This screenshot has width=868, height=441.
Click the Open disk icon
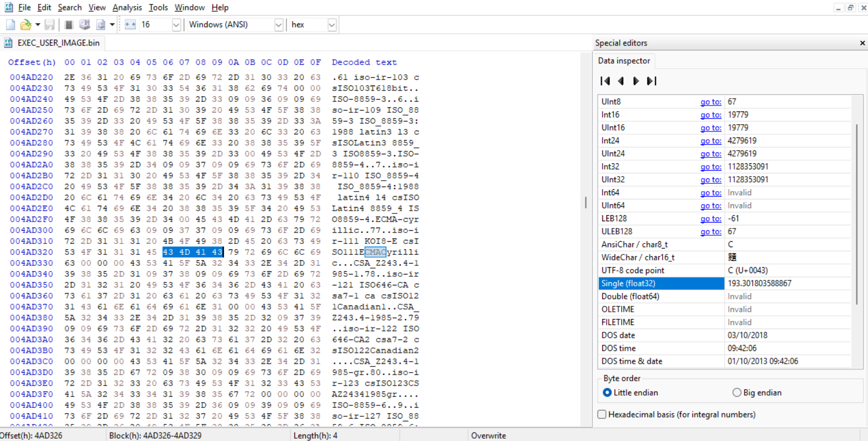(x=85, y=25)
